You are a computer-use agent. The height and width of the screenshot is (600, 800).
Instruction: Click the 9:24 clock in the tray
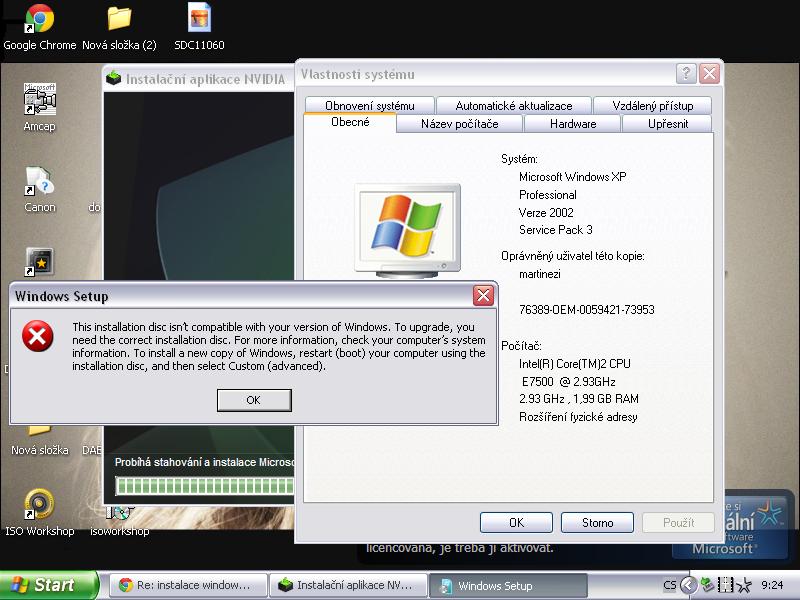[772, 585]
